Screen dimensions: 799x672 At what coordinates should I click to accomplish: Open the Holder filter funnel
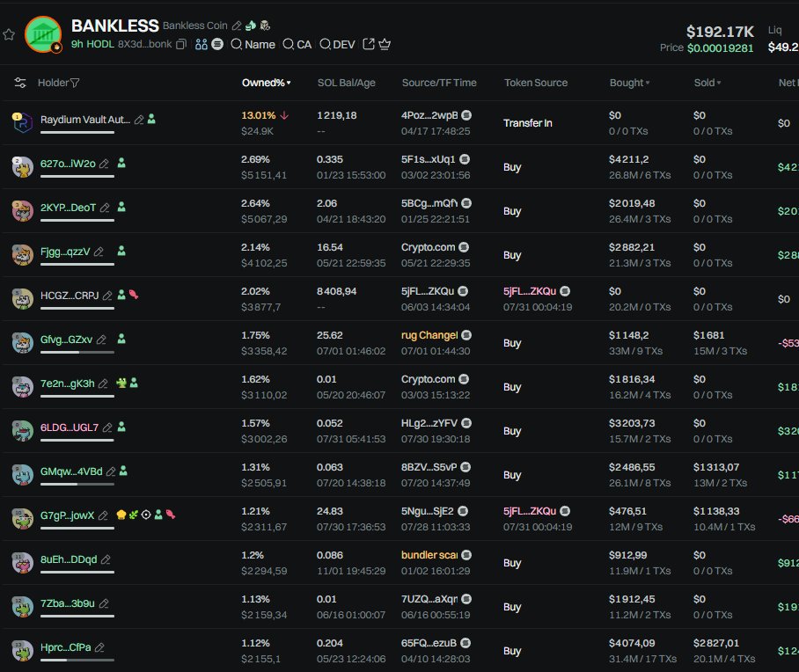click(75, 83)
